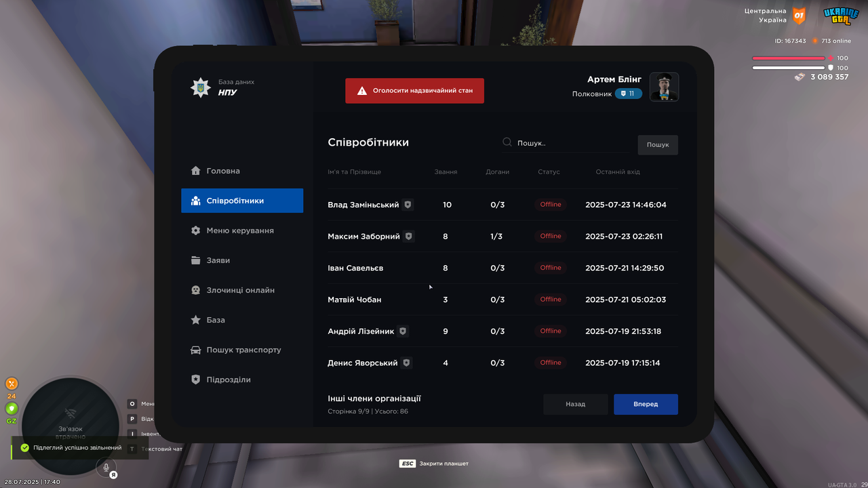This screenshot has width=868, height=488.
Task: Click the house icon for Головна
Action: (196, 171)
